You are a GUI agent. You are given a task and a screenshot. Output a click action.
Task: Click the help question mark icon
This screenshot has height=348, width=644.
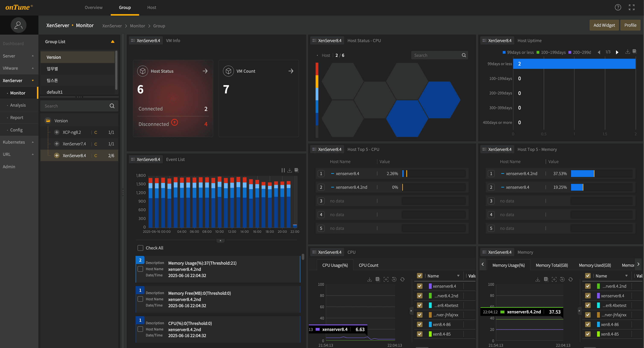pyautogui.click(x=618, y=7)
